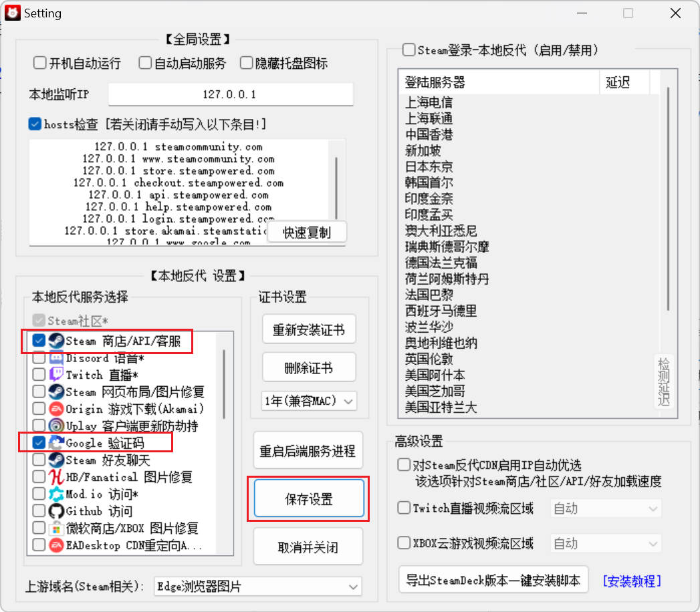The image size is (700, 612).
Task: Click the EADesktop CDN icon
Action: click(x=56, y=545)
